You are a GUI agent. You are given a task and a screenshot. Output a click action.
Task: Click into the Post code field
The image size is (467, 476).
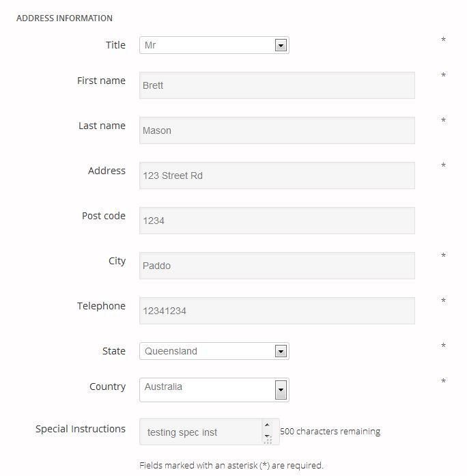pos(277,221)
